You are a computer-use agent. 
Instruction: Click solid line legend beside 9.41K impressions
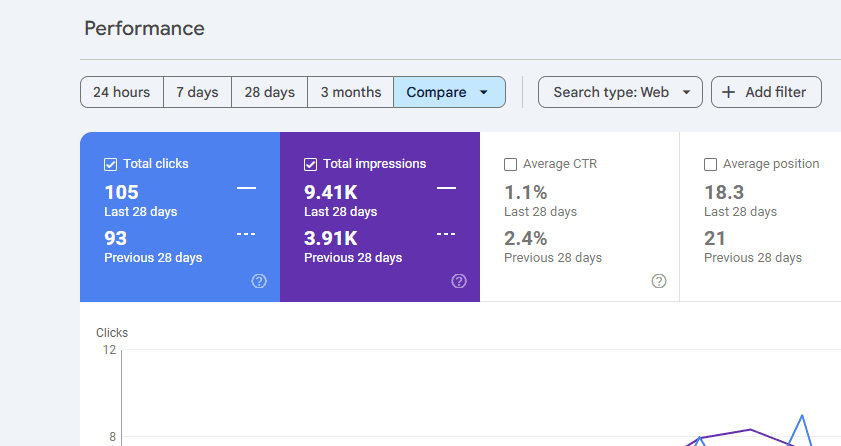click(446, 188)
